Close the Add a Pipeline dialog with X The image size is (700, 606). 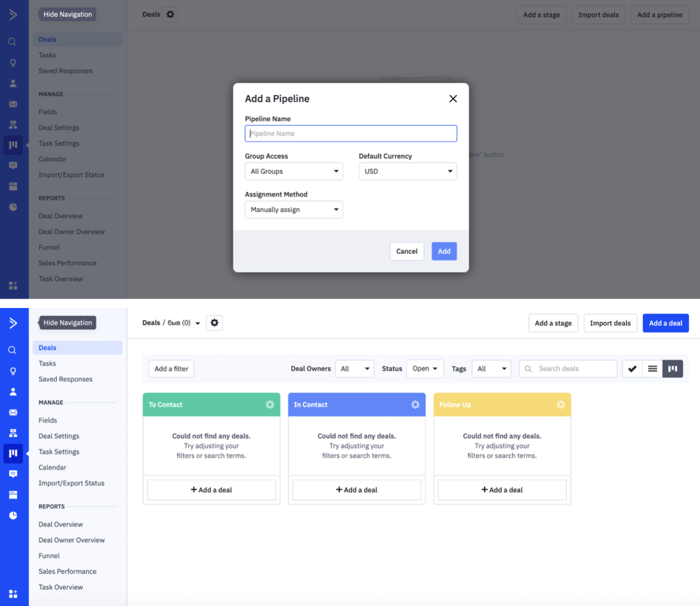453,99
